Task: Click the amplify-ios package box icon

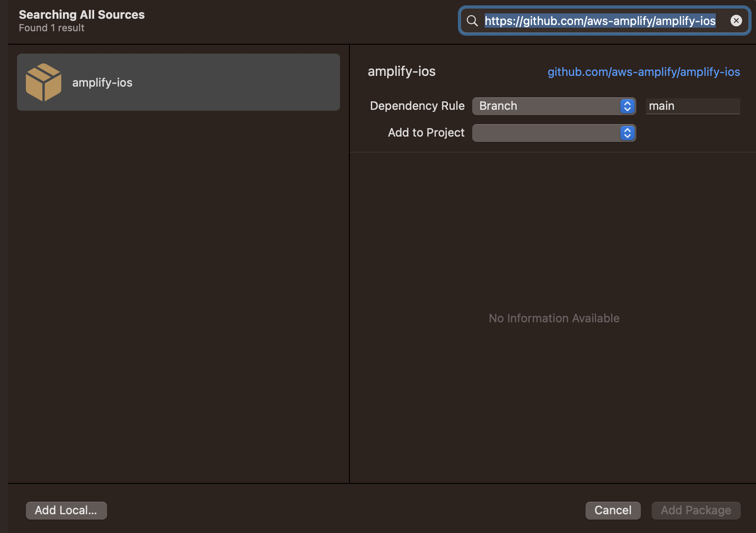Action: coord(44,82)
